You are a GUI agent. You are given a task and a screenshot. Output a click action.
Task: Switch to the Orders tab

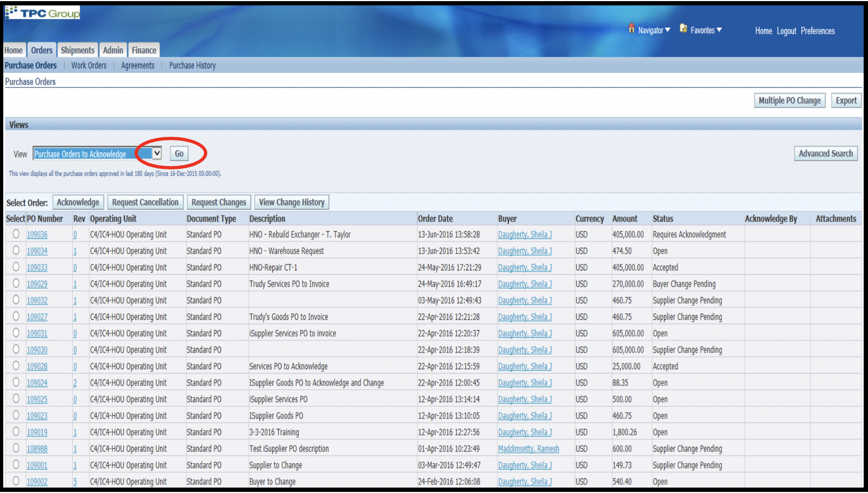(x=42, y=50)
